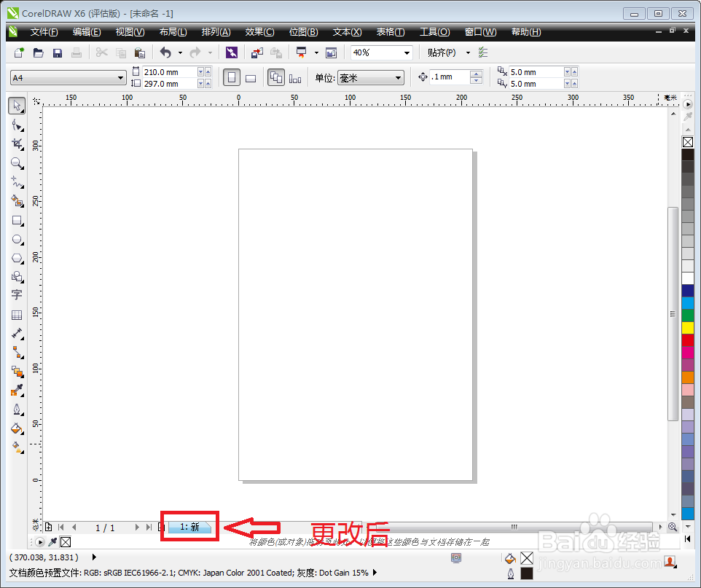The width and height of the screenshot is (701, 588).
Task: Go to the first page arrow
Action: click(61, 528)
